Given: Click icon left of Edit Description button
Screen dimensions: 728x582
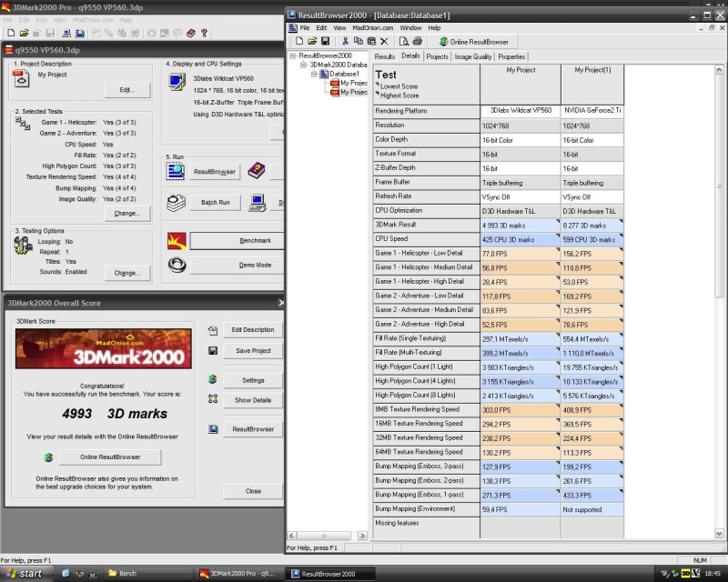Looking at the screenshot, I should click(213, 330).
